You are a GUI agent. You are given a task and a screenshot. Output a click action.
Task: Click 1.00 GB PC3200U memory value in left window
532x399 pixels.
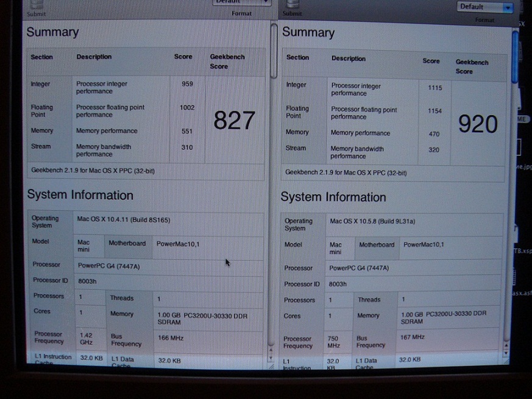(x=202, y=319)
